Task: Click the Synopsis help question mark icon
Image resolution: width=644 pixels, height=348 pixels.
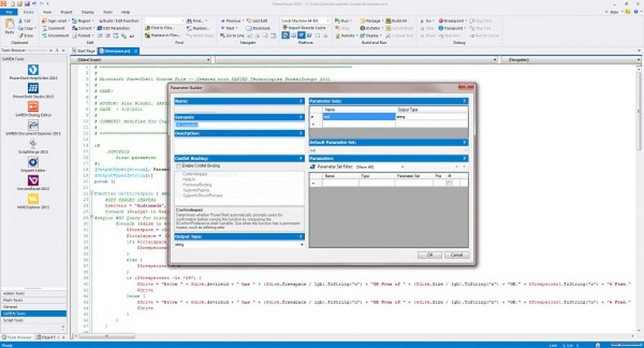Action: click(x=301, y=117)
